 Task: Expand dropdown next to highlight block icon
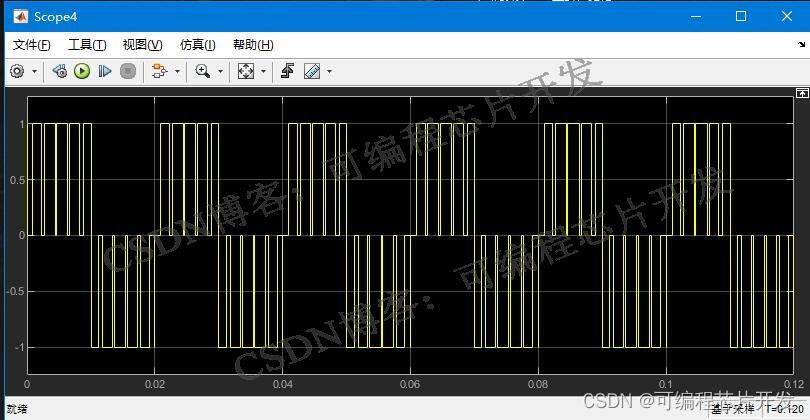177,71
